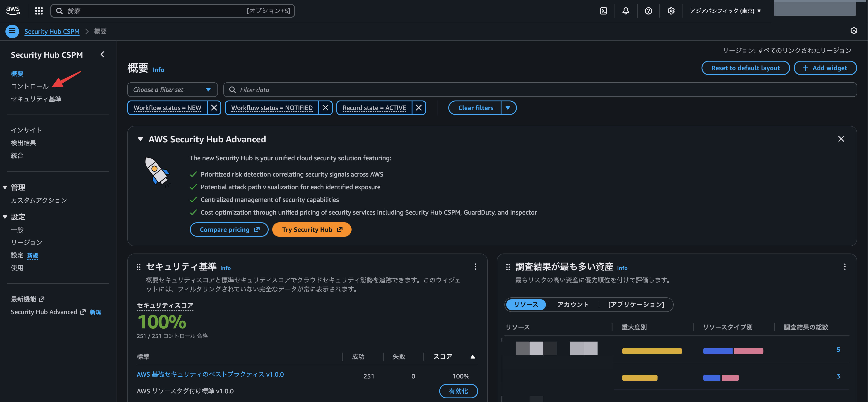Image resolution: width=868 pixels, height=402 pixels.
Task: Open the AWS services grid menu
Action: pyautogui.click(x=39, y=11)
